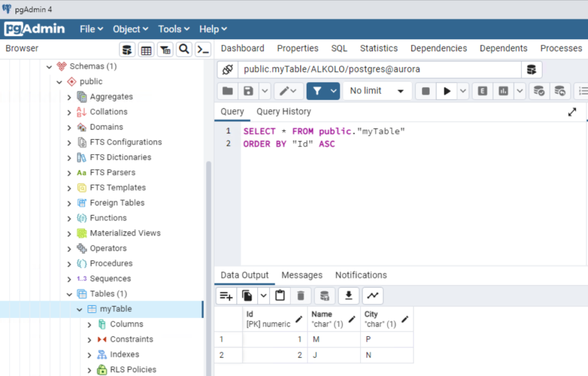The image size is (588, 376).
Task: Switch to the Query History tab
Action: 284,112
